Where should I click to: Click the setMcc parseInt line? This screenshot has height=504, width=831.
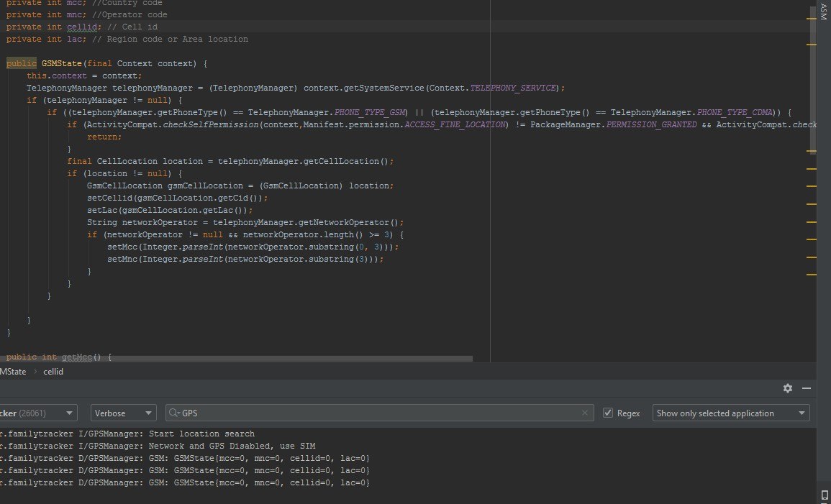(x=253, y=247)
